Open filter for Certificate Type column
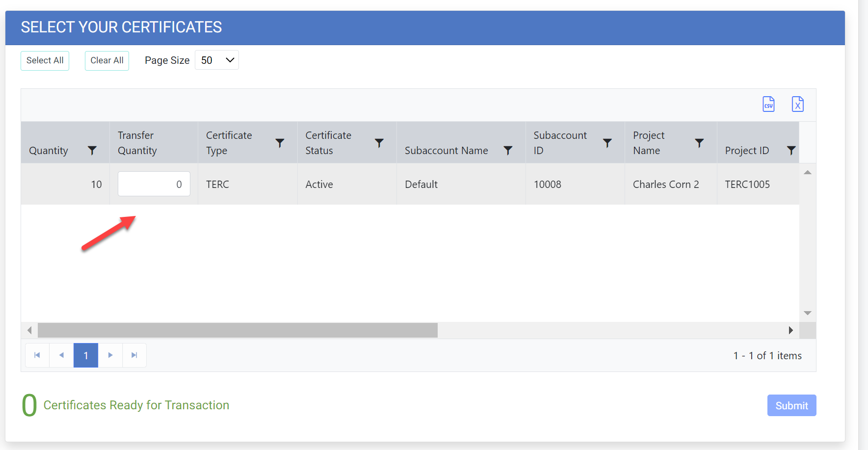868x450 pixels. (280, 143)
